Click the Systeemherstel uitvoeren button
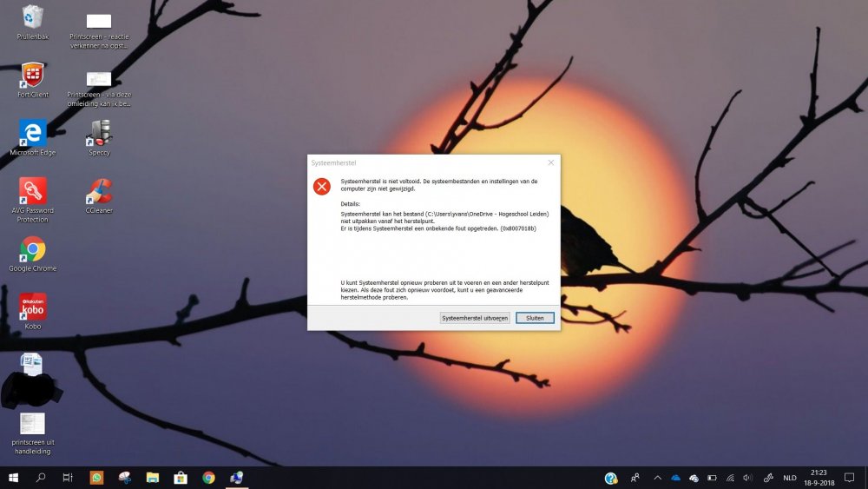 pos(475,318)
